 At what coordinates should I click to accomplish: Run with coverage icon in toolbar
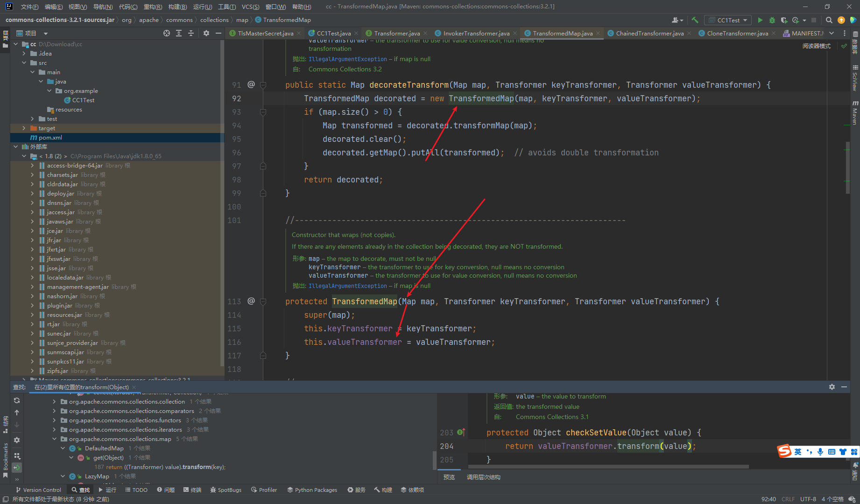[x=784, y=20]
